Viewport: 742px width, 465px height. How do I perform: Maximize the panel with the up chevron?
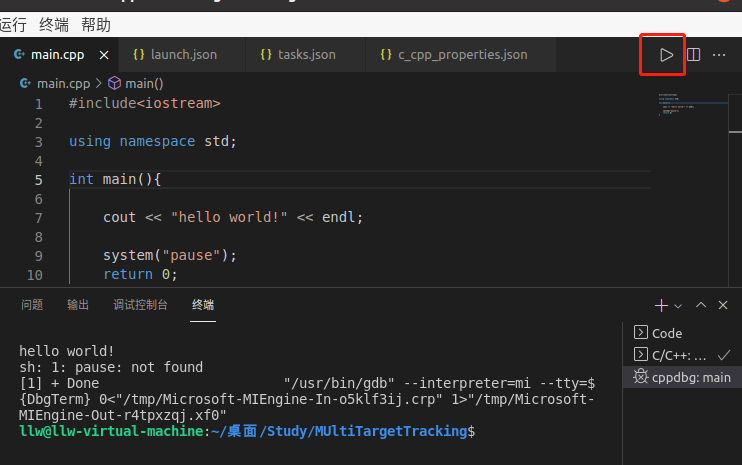(x=701, y=305)
